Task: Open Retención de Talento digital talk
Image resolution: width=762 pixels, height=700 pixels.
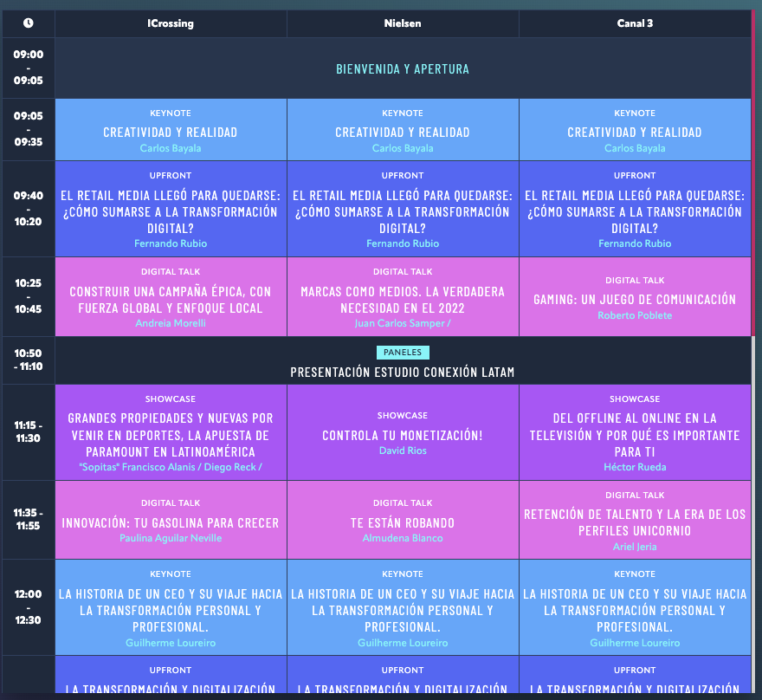Action: [x=635, y=520]
